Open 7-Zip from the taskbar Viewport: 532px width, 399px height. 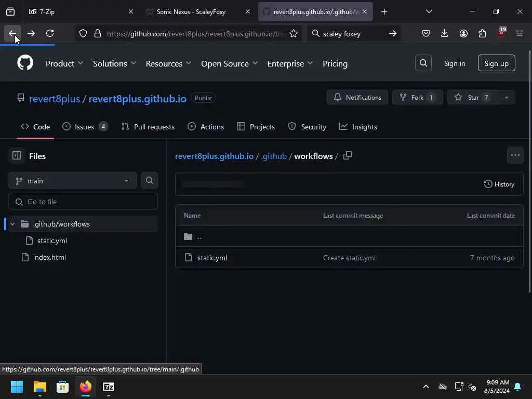tap(108, 387)
